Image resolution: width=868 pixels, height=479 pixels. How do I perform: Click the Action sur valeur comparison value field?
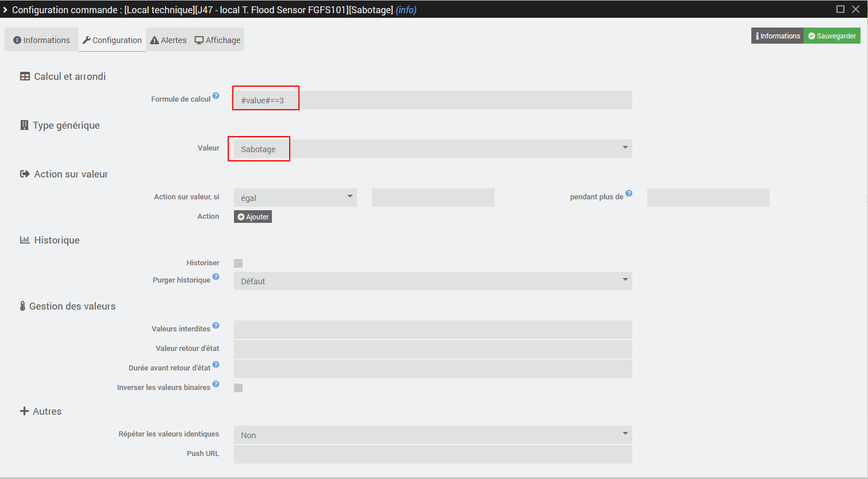point(433,198)
